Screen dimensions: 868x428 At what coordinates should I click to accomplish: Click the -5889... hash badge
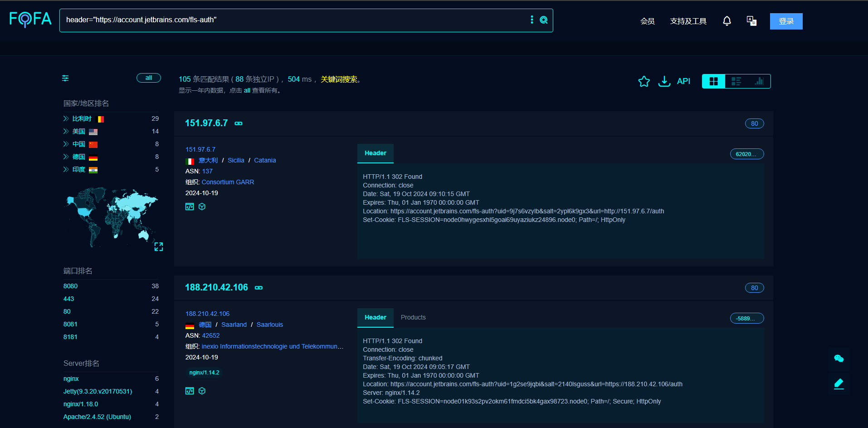(x=747, y=319)
